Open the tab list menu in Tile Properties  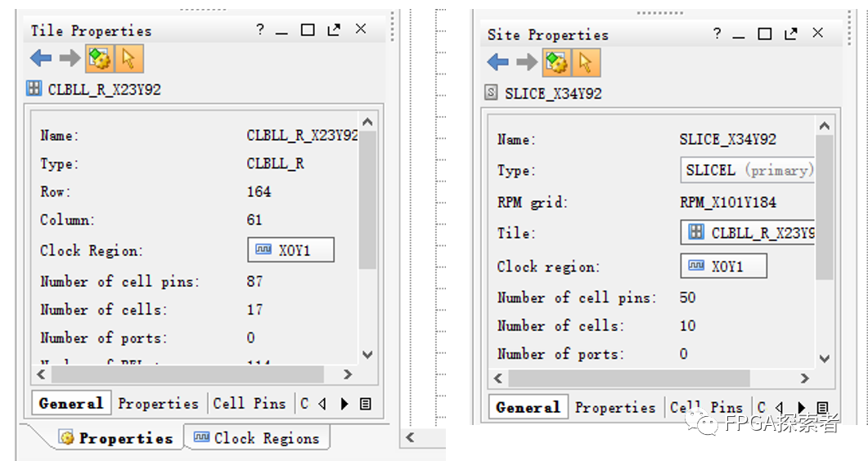tap(366, 404)
